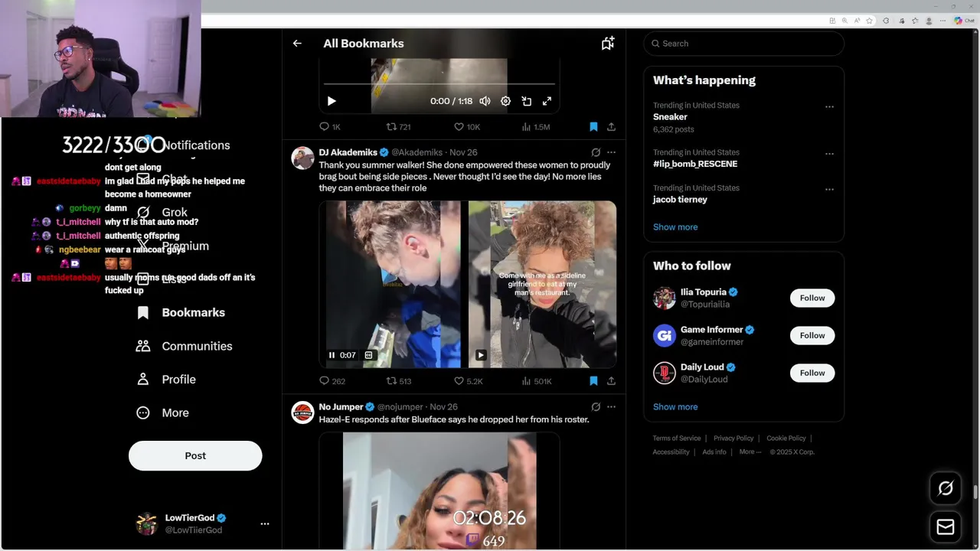Open the bookmark folder add icon
This screenshot has width=980, height=551.
click(x=608, y=44)
